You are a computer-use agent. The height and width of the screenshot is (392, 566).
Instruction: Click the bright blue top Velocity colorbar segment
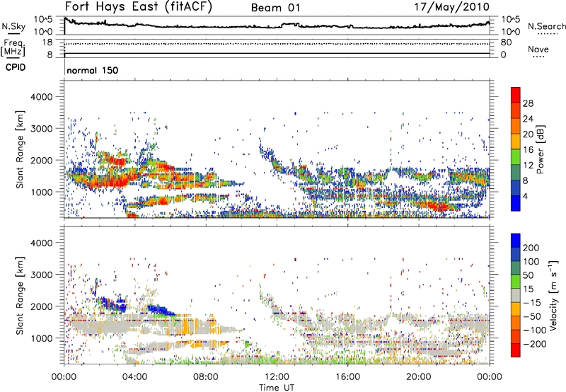pyautogui.click(x=516, y=241)
